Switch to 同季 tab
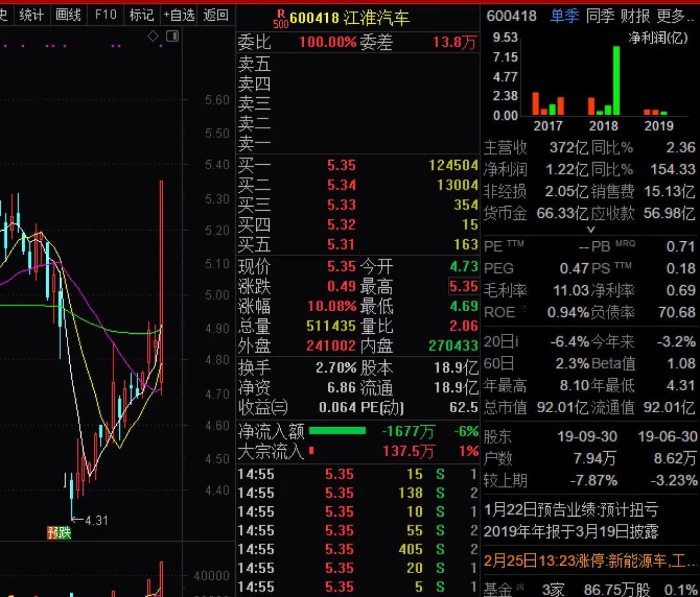 click(600, 16)
